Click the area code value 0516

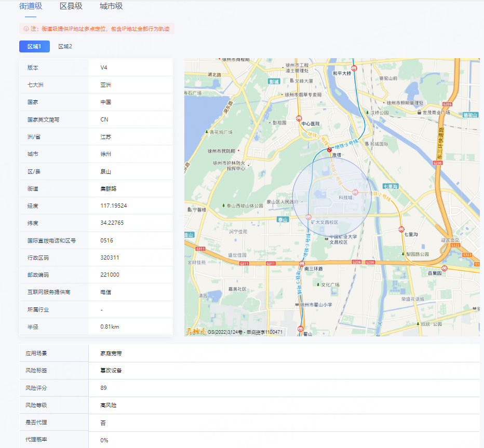click(107, 240)
